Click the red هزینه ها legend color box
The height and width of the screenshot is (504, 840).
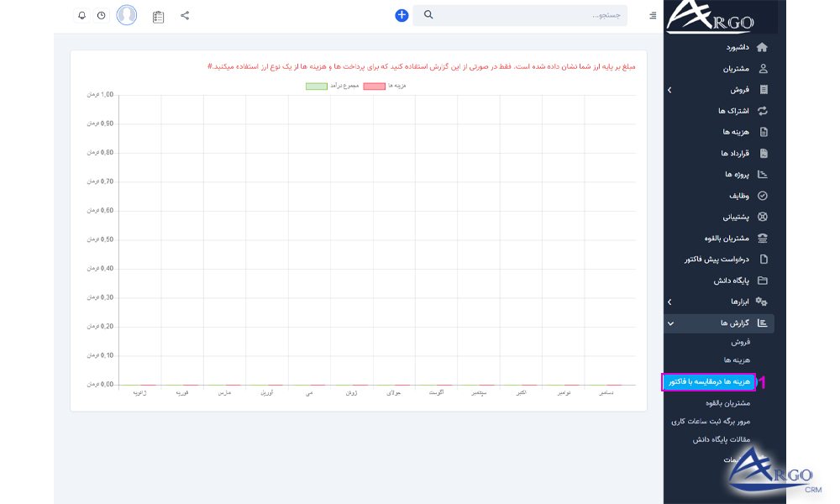(375, 86)
